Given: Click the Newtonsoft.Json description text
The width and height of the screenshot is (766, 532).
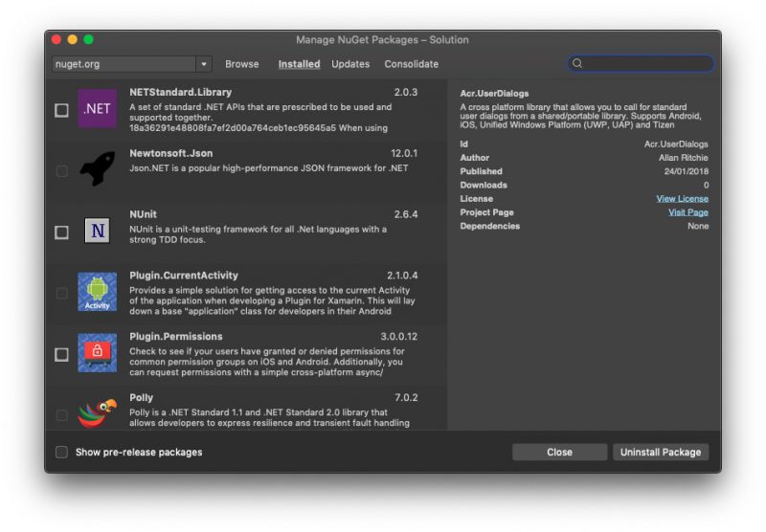Looking at the screenshot, I should coord(269,167).
